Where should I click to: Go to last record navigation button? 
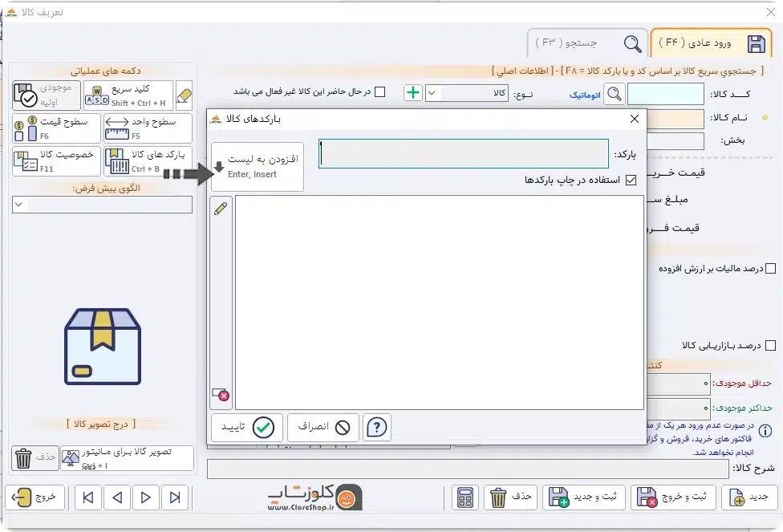(175, 497)
